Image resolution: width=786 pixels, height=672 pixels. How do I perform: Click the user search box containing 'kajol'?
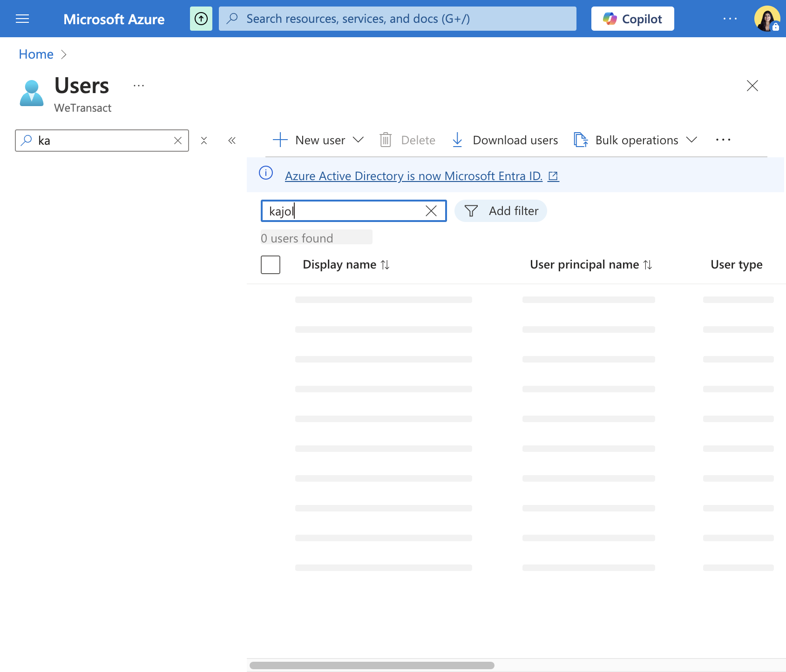[354, 211]
